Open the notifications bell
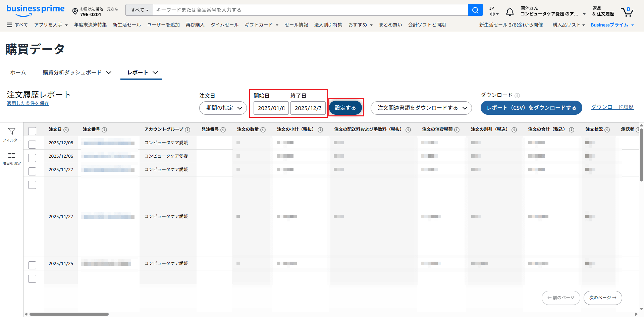Screen dimensions: 644x317 [x=509, y=12]
